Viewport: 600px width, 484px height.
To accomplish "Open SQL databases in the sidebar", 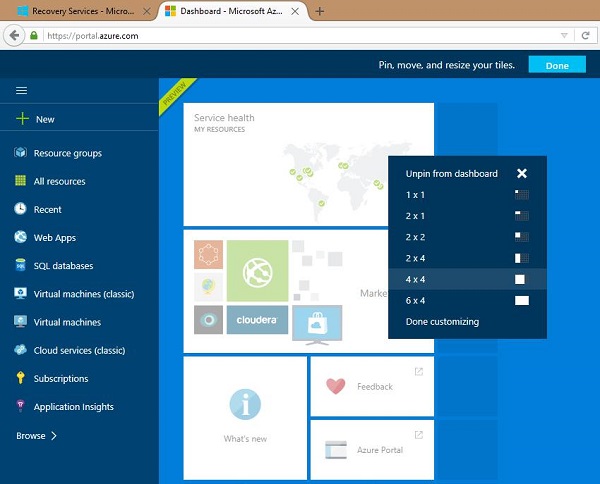I will pos(63,266).
